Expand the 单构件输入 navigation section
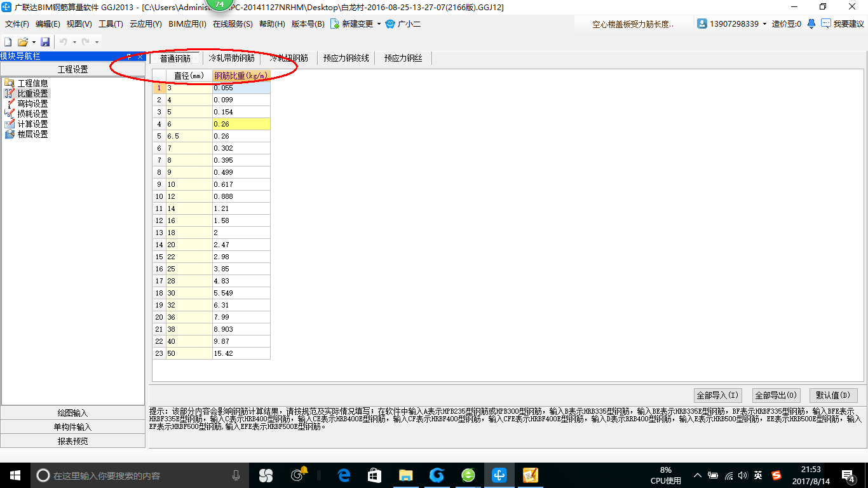The width and height of the screenshot is (868, 488). (x=72, y=427)
